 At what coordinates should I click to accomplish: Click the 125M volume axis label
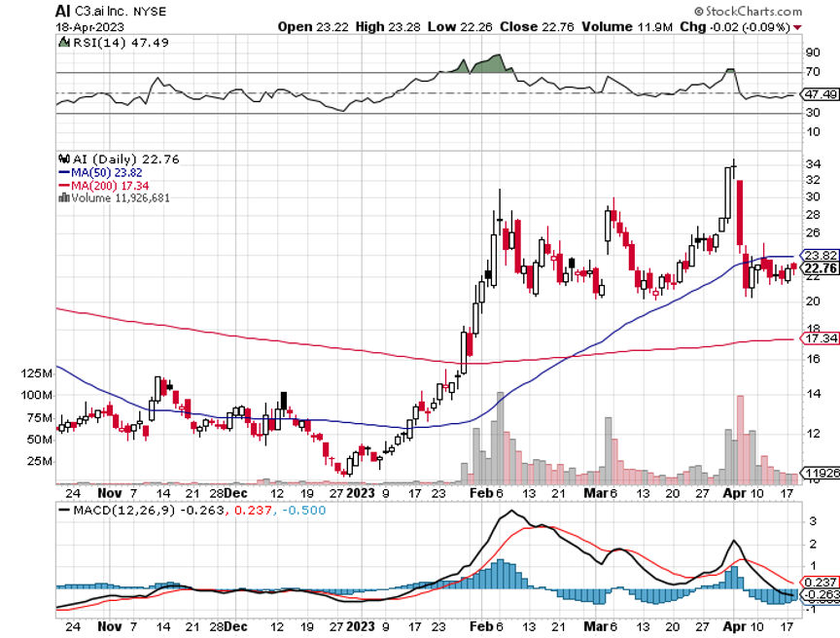tap(36, 373)
